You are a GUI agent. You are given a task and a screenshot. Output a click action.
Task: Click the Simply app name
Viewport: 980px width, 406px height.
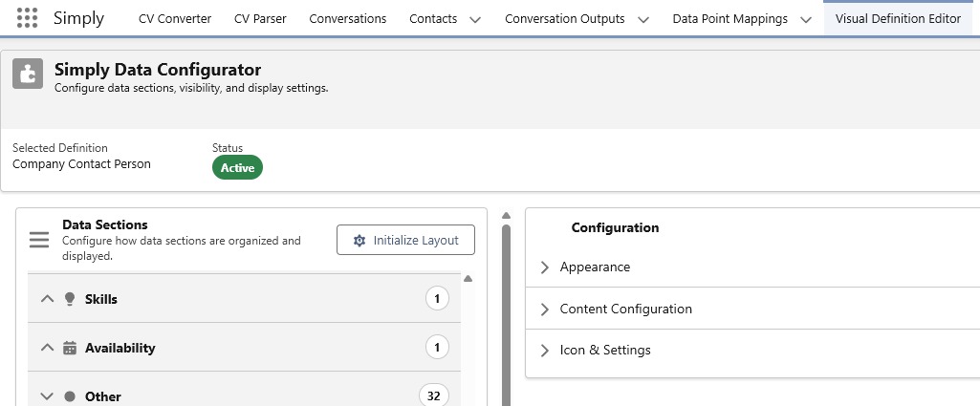point(78,18)
